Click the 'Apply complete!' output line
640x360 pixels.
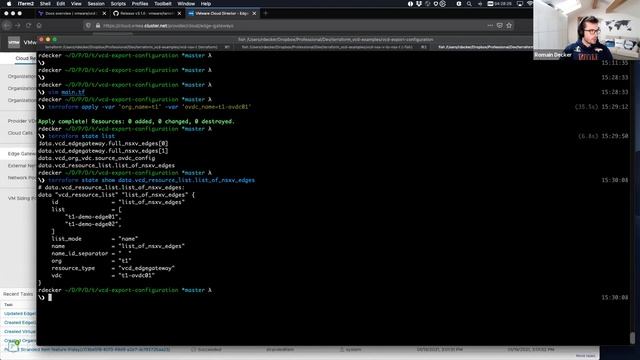(x=136, y=122)
